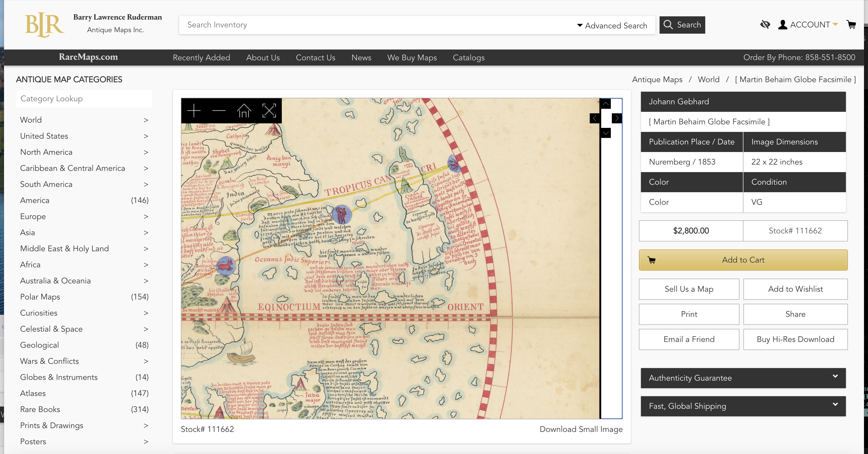Viewport: 868px width, 454px height.
Task: Visit the RareMaps.com home link
Action: (x=88, y=57)
